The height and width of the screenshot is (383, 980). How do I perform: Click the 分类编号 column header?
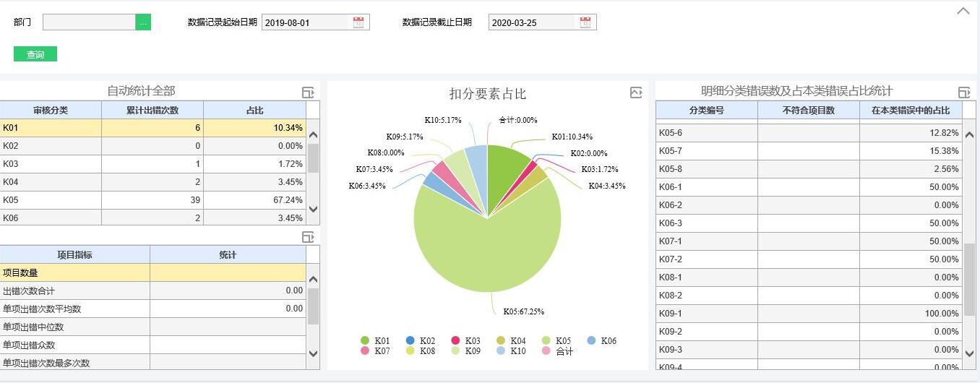pyautogui.click(x=707, y=110)
